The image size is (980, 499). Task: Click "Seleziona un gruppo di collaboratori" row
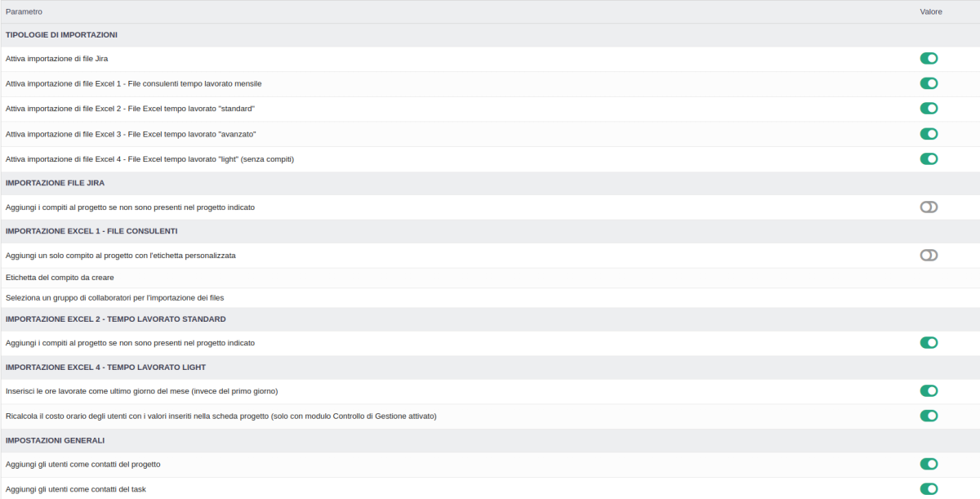coord(490,298)
